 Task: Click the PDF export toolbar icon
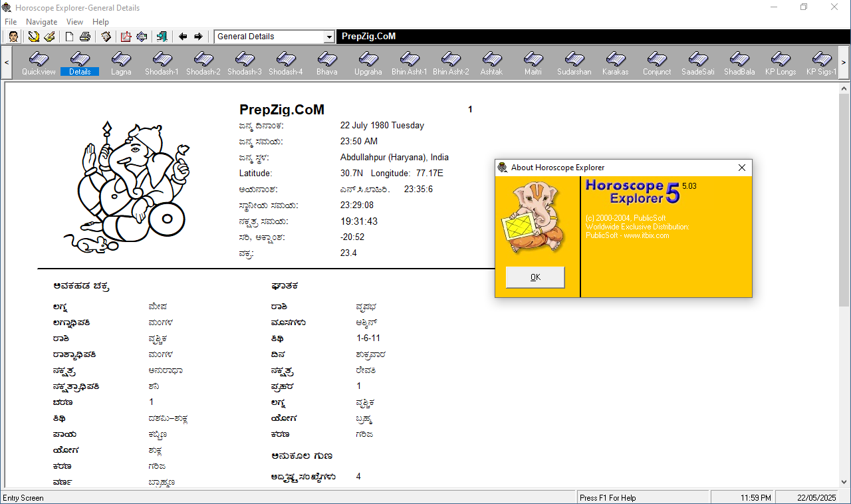click(126, 37)
